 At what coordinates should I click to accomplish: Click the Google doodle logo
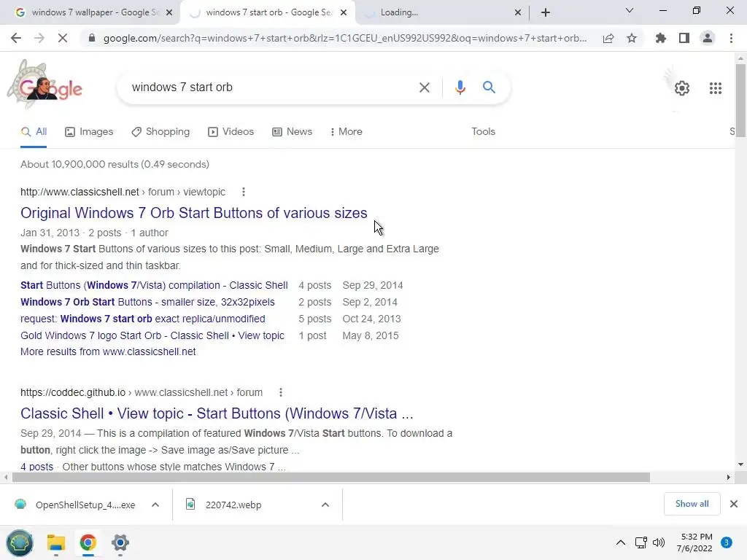click(44, 85)
